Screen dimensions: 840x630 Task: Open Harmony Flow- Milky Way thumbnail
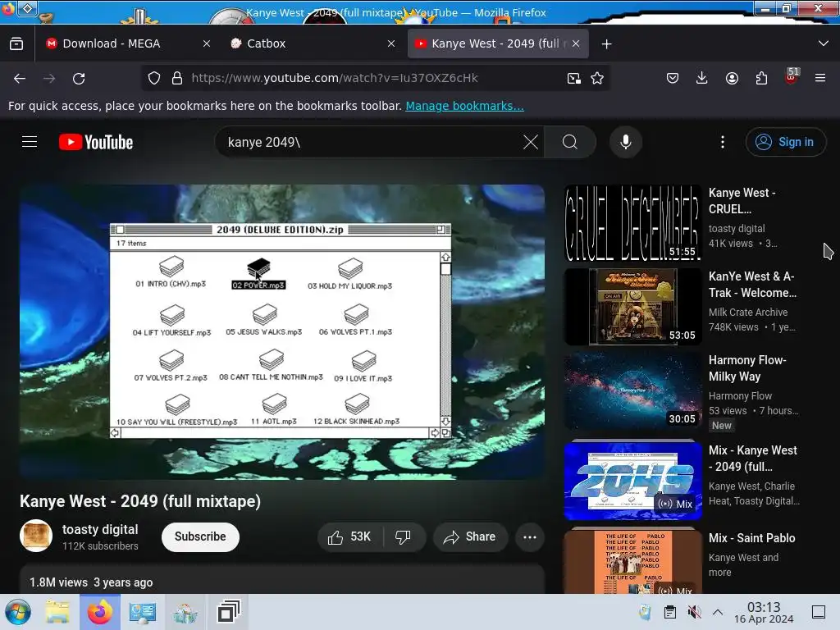coord(632,390)
